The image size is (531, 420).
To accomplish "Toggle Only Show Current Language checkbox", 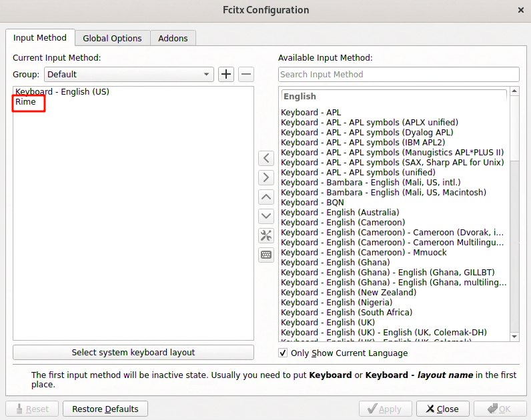I will coord(283,353).
